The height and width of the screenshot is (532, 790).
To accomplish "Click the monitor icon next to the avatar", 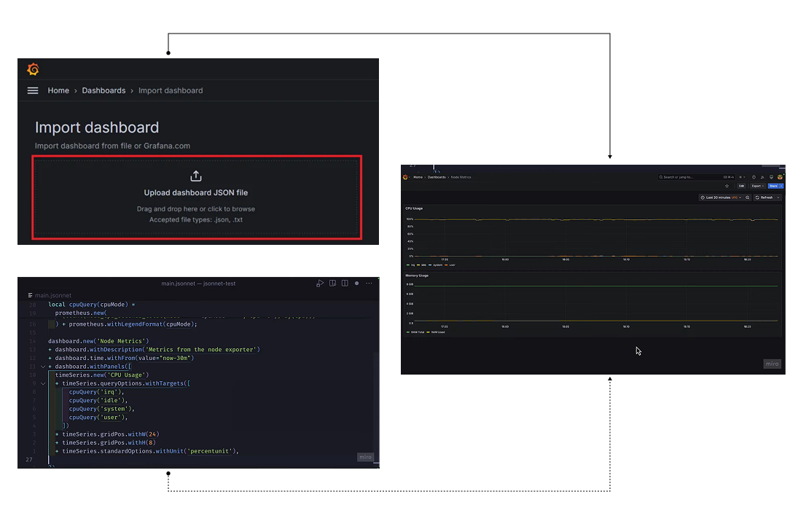I will click(x=771, y=177).
